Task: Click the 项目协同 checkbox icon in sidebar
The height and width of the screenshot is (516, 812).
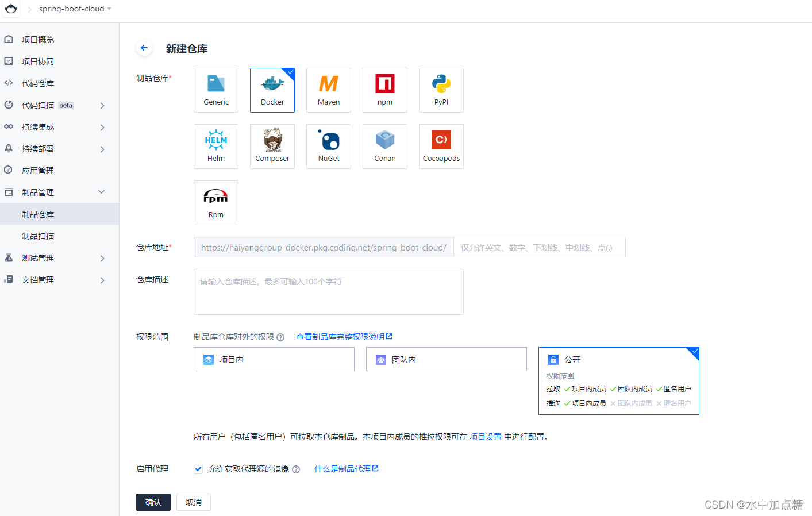Action: 9,61
